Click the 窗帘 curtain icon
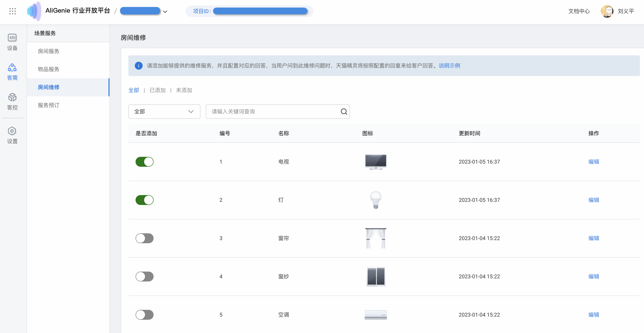The image size is (644, 333). (x=376, y=238)
